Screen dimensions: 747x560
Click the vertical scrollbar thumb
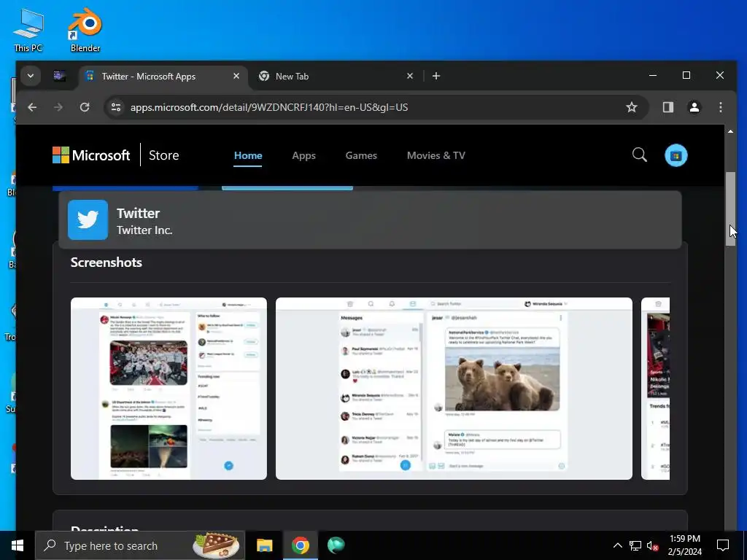(730, 209)
